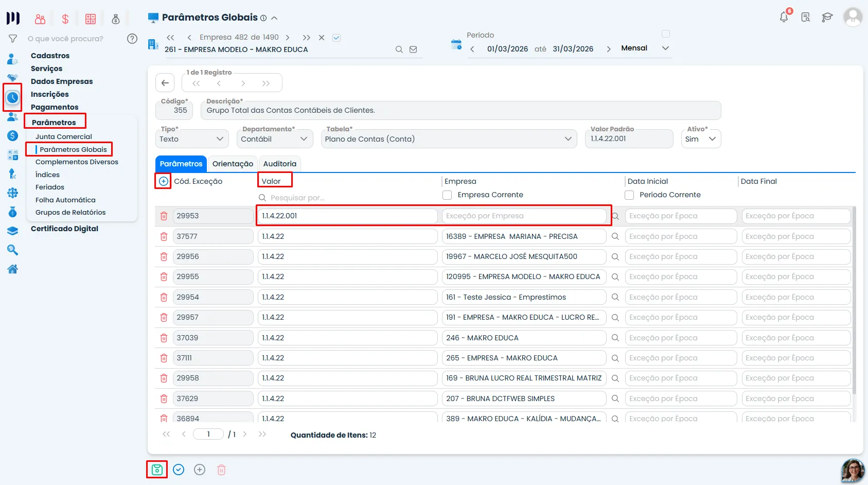Open Junta Comercial menu item

point(64,136)
